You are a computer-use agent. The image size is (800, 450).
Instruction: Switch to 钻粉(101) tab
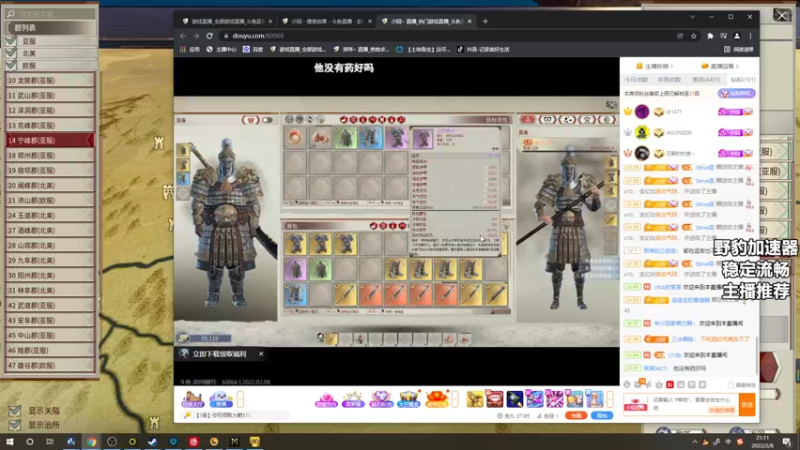coord(742,80)
